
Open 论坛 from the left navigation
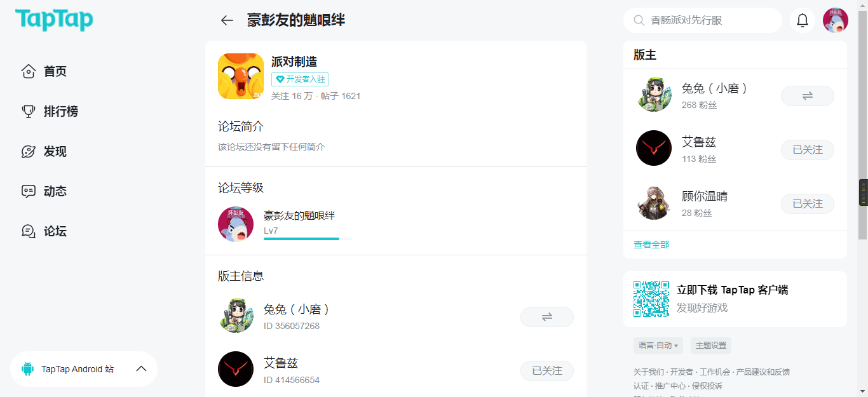coord(55,231)
